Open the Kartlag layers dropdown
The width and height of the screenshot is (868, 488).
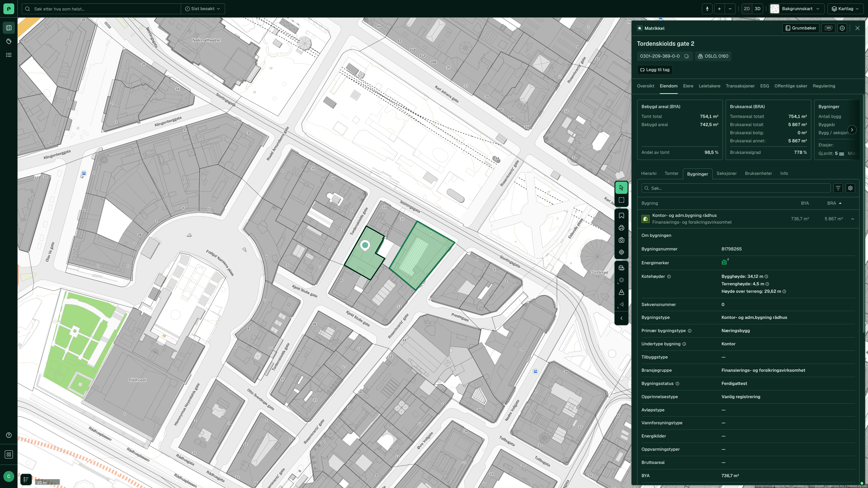845,9
